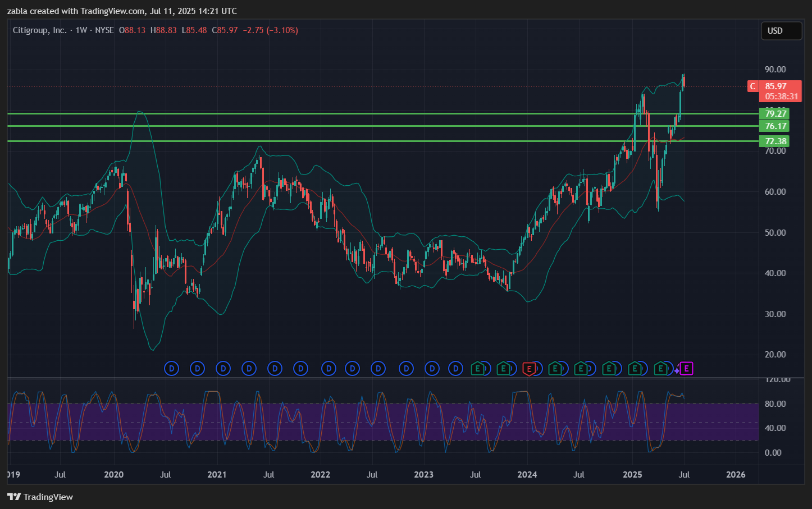Viewport: 812px width, 509px height.
Task: Click the 90.00 price axis label
Action: pyautogui.click(x=775, y=70)
